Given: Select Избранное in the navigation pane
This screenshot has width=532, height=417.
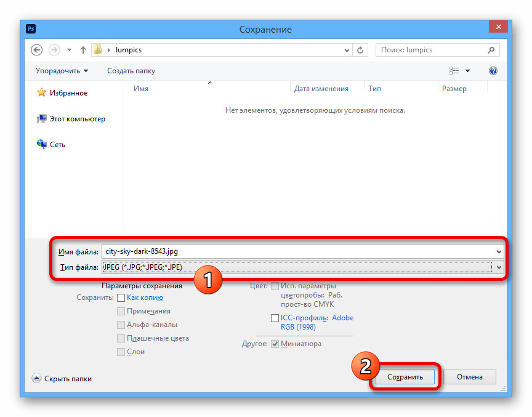Looking at the screenshot, I should coord(68,93).
